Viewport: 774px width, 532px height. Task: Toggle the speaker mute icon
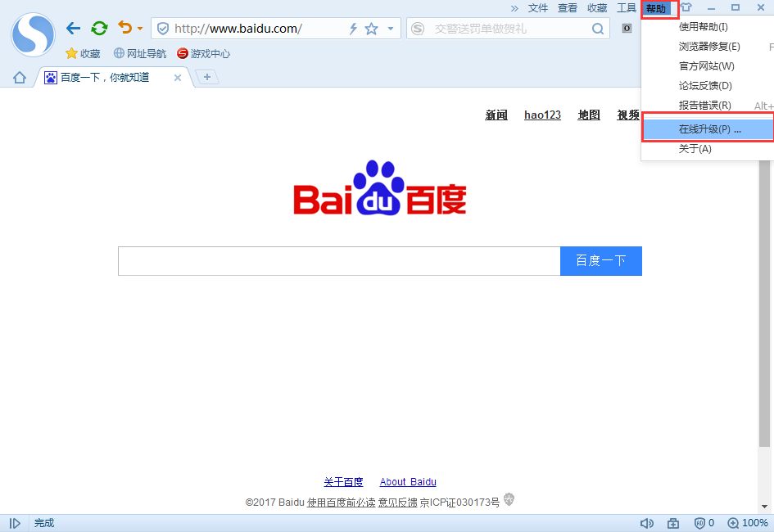[647, 523]
